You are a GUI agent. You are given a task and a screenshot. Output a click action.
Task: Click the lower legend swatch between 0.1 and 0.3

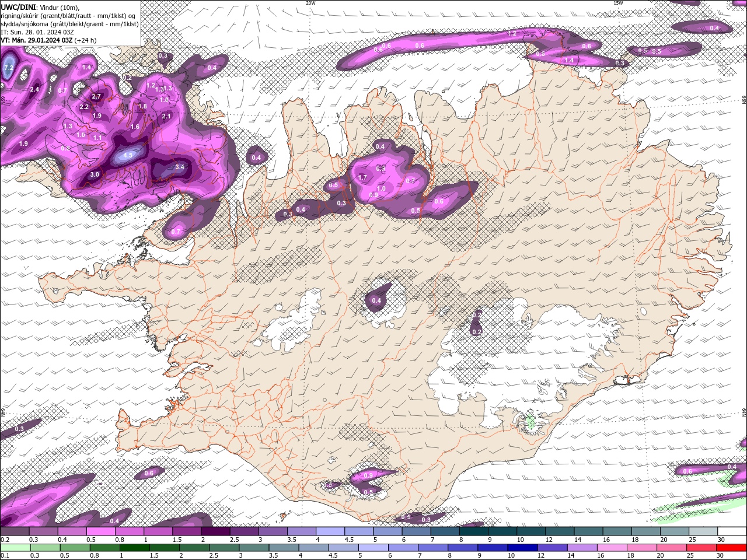point(15,548)
